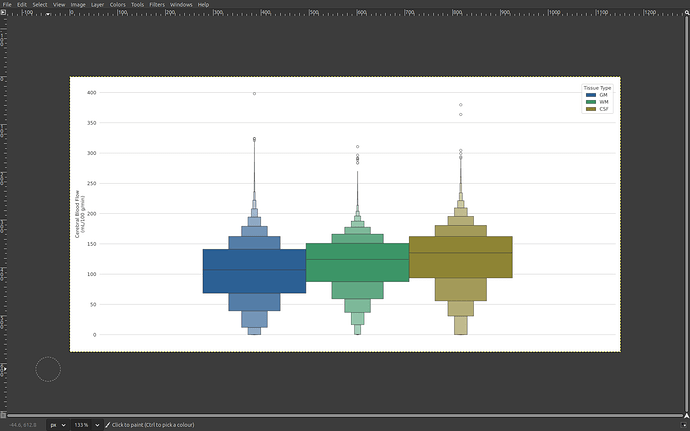Click the 50 y-axis tick label
This screenshot has width=690, height=431.
93,305
